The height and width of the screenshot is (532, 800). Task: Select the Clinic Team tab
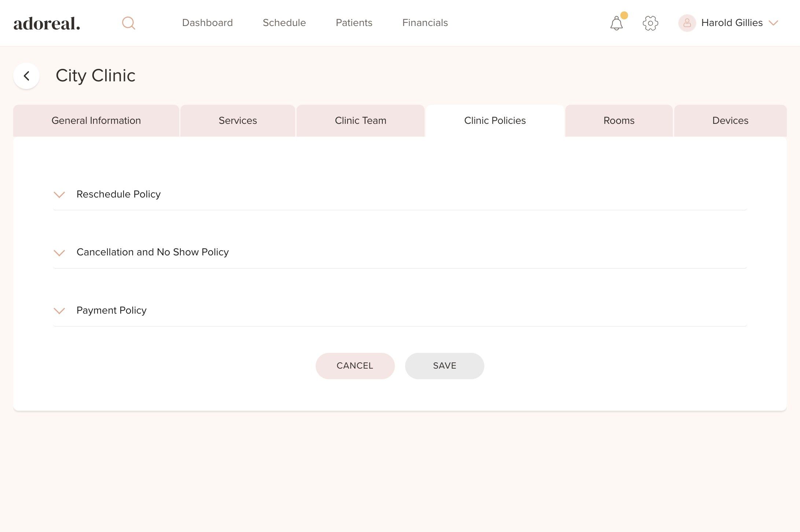360,121
